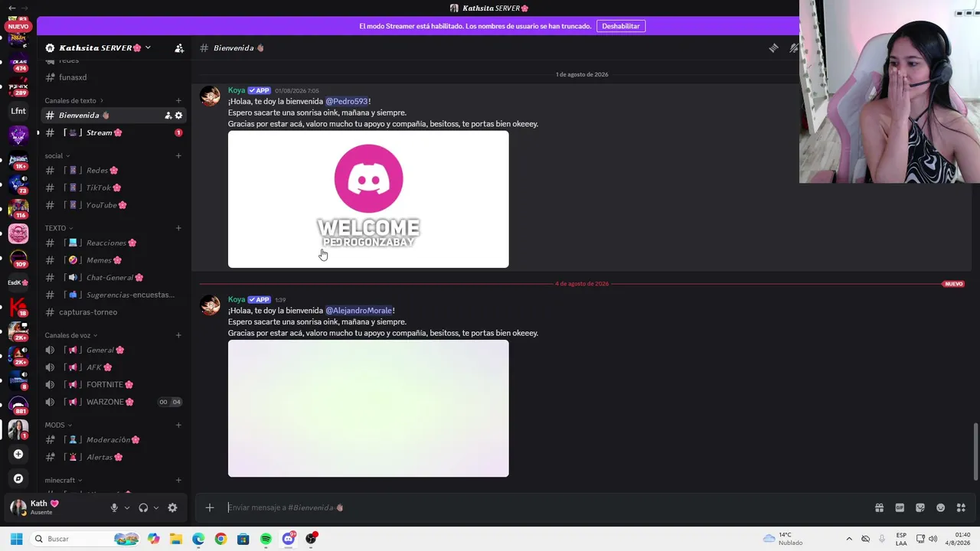
Task: Create invite for Bienvenida channel
Action: pos(168,116)
